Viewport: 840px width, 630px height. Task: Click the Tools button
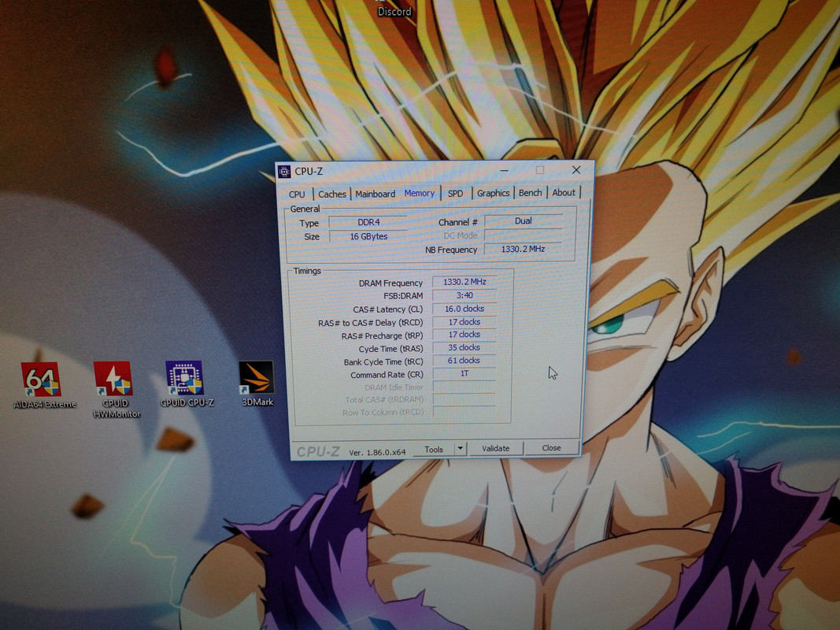[x=434, y=450]
